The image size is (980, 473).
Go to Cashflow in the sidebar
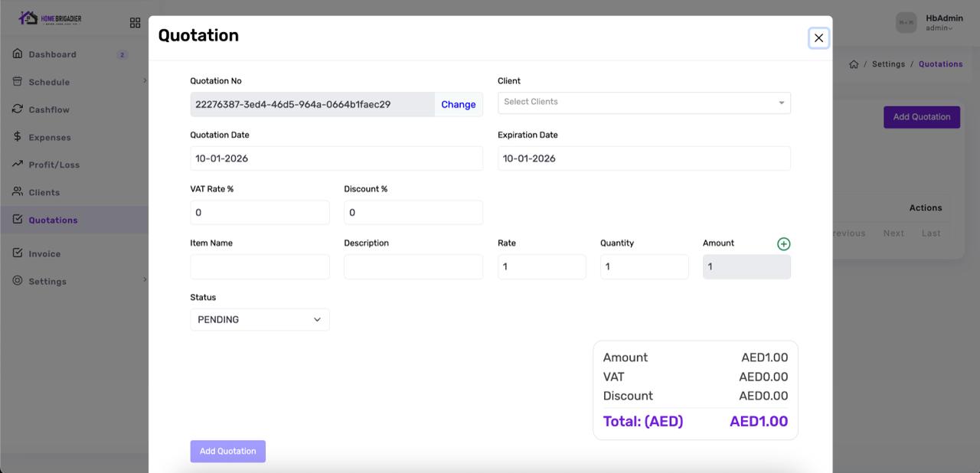point(49,109)
